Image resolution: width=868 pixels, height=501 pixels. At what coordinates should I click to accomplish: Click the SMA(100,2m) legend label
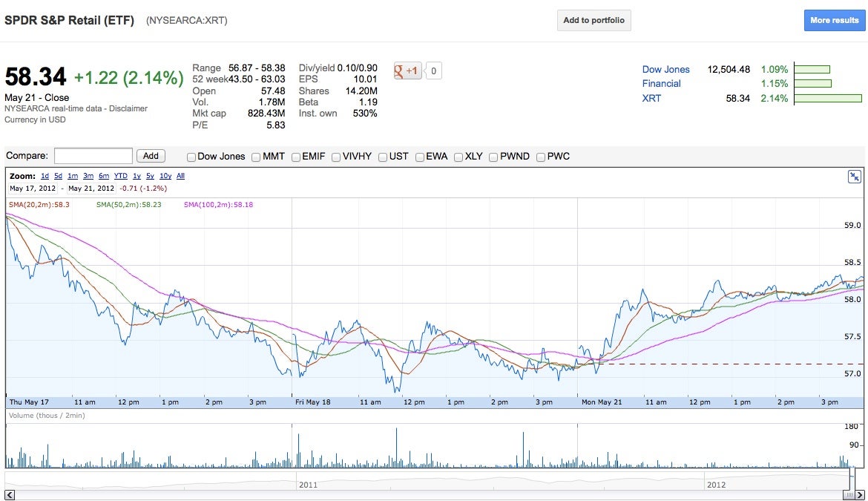point(219,205)
